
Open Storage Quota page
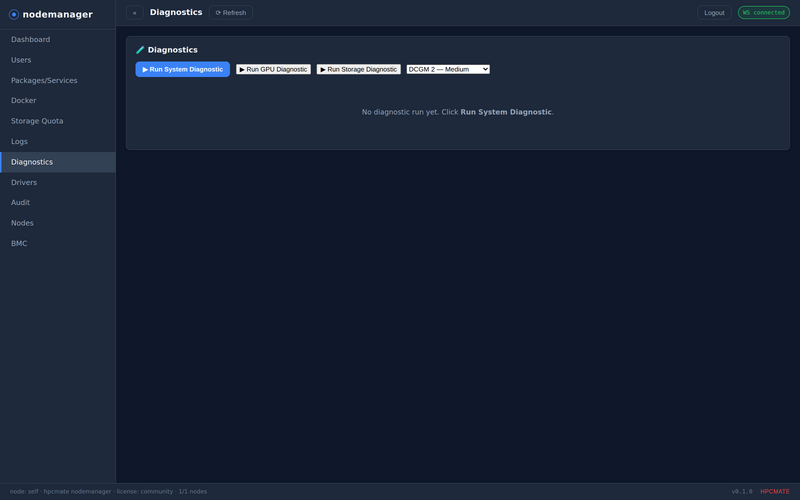pos(58,121)
